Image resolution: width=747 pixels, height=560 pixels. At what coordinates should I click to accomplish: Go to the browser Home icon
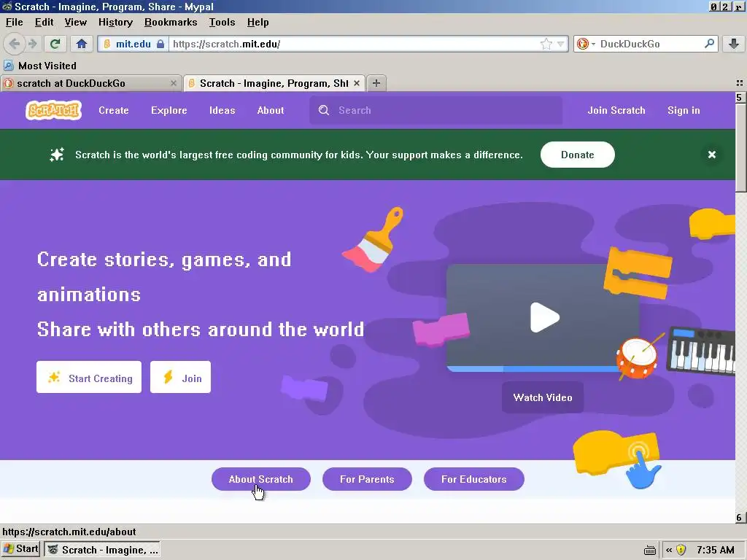[82, 44]
